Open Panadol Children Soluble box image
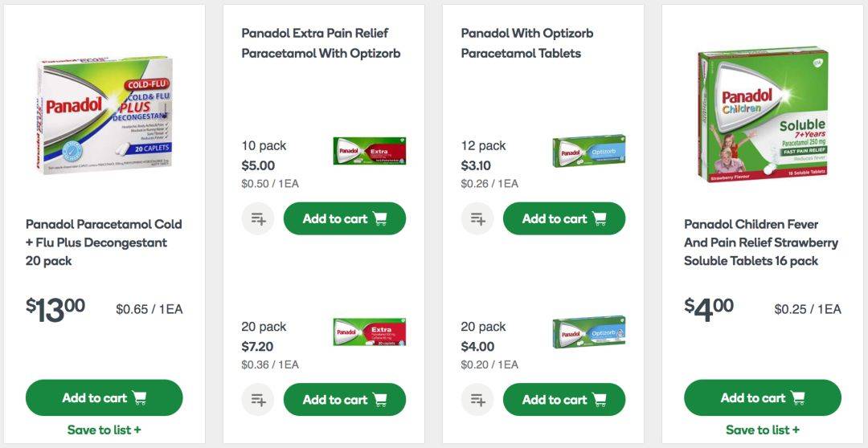 click(763, 115)
